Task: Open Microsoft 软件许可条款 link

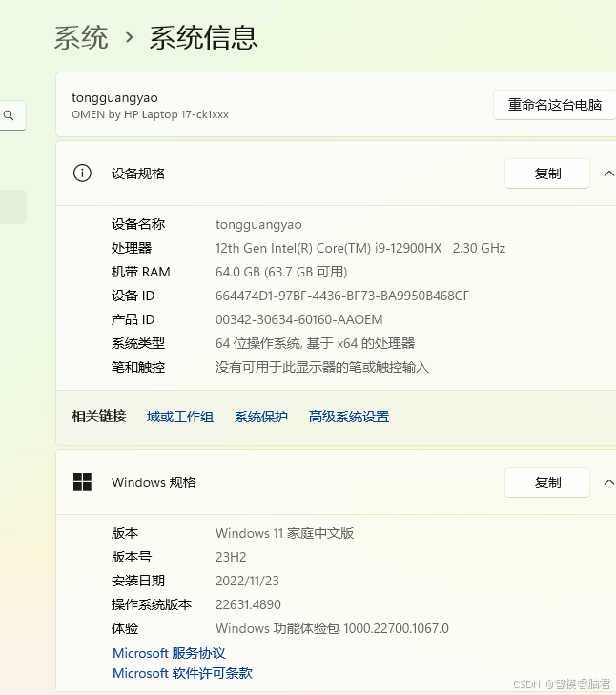Action: pos(182,673)
